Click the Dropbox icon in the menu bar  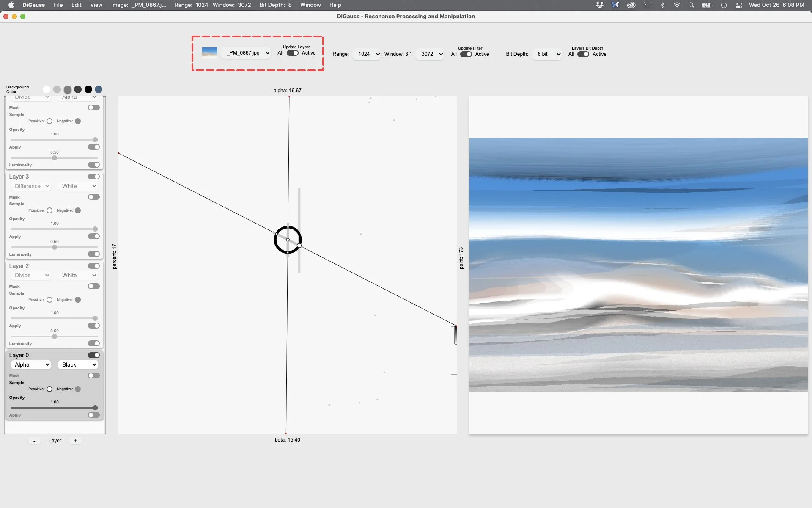click(599, 5)
